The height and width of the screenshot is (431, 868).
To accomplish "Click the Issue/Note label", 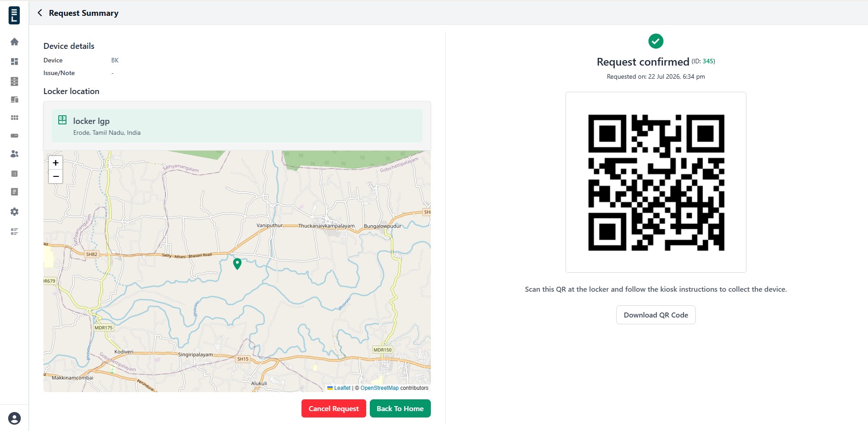I will [x=59, y=73].
